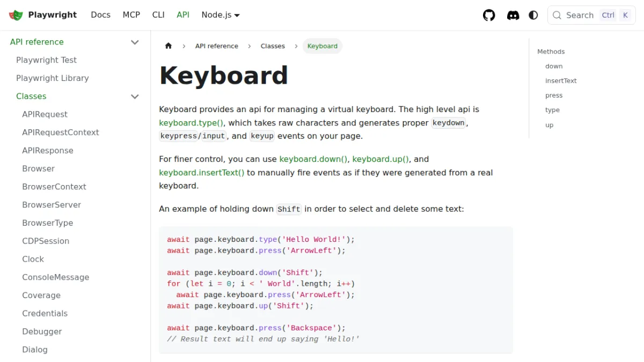Click the Result text comment line

tap(263, 339)
